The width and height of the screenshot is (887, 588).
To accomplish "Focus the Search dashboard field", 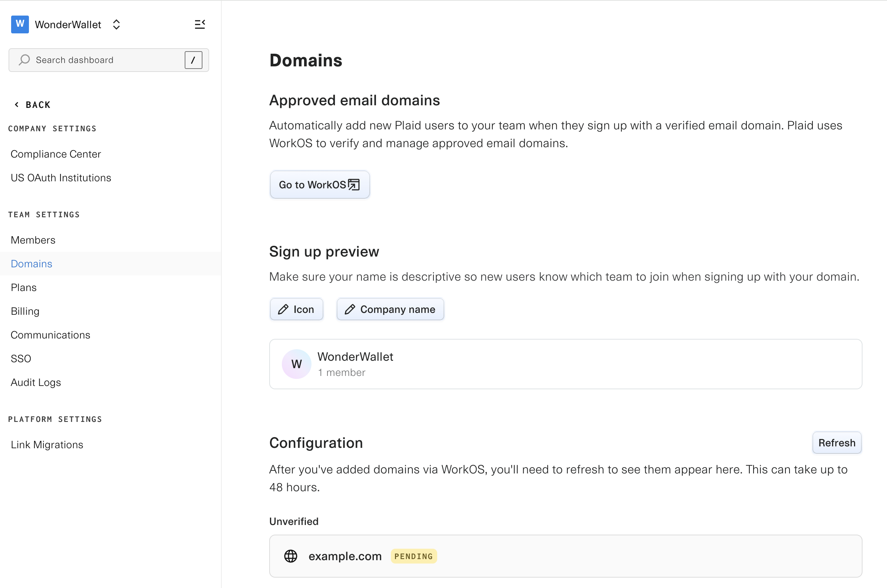I will (x=105, y=60).
